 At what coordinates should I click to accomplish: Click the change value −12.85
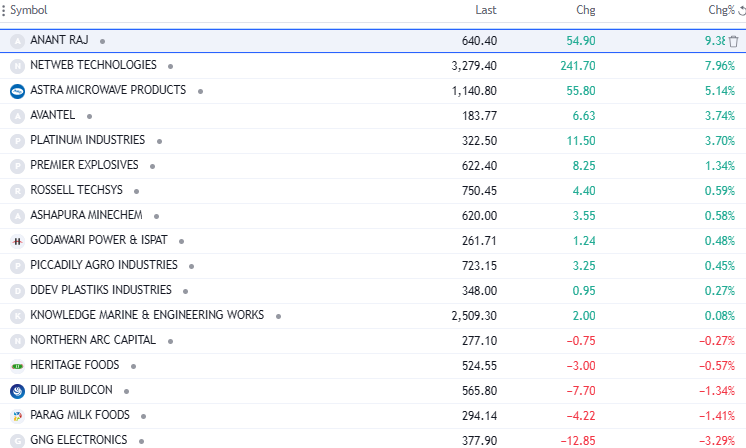pyautogui.click(x=578, y=441)
